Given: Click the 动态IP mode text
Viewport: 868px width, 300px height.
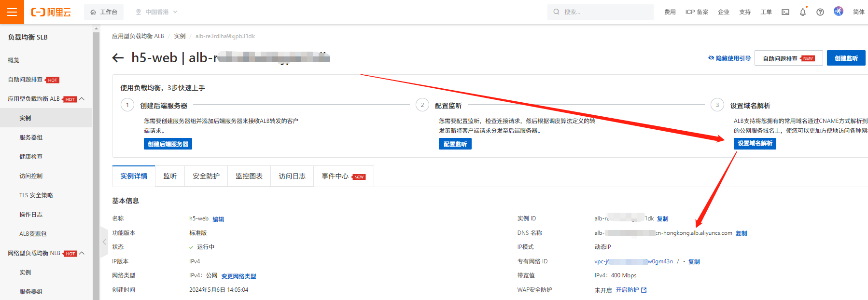Looking at the screenshot, I should pyautogui.click(x=602, y=247).
